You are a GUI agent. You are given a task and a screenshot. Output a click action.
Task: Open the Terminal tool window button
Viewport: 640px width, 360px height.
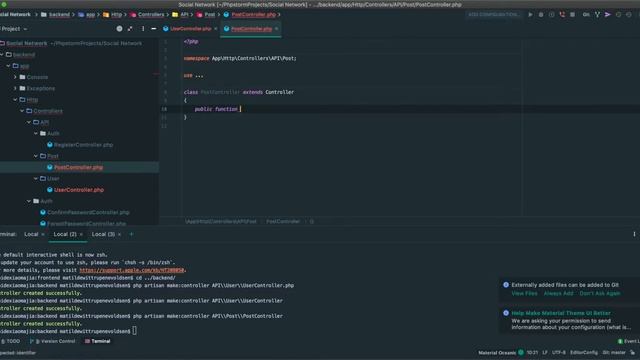[98, 341]
